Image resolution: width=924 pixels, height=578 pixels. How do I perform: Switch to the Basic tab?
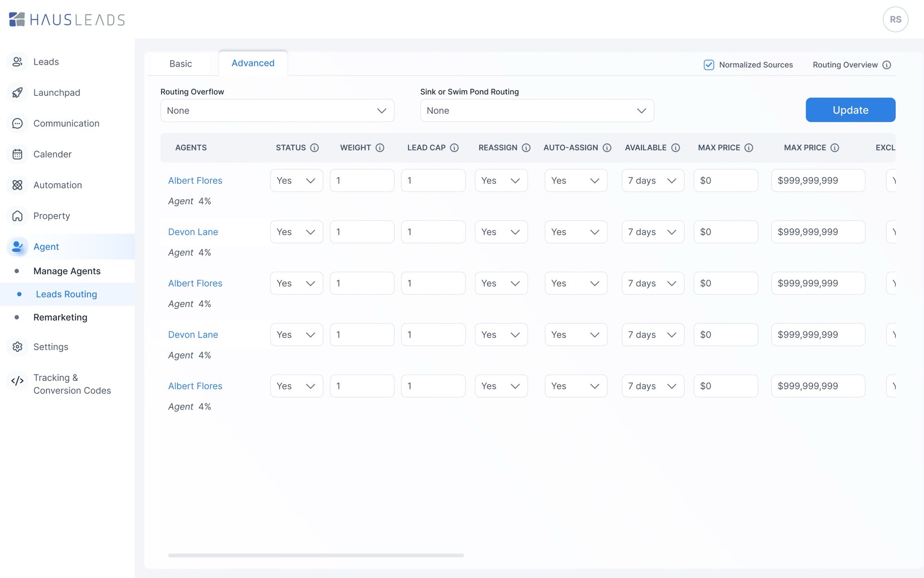click(181, 64)
